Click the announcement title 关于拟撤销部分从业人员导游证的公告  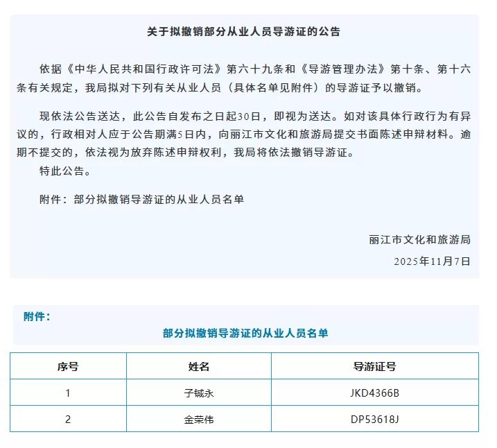[x=243, y=32]
